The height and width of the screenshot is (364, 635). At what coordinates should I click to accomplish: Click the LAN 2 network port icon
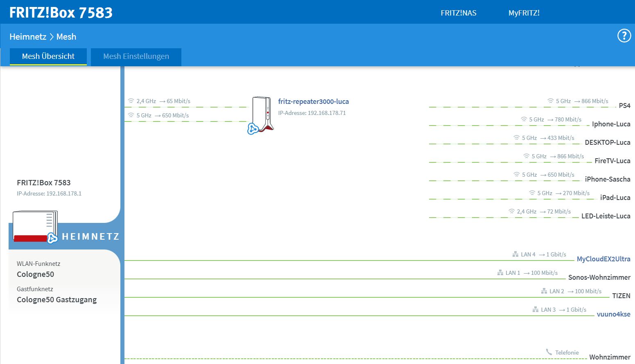pos(544,291)
